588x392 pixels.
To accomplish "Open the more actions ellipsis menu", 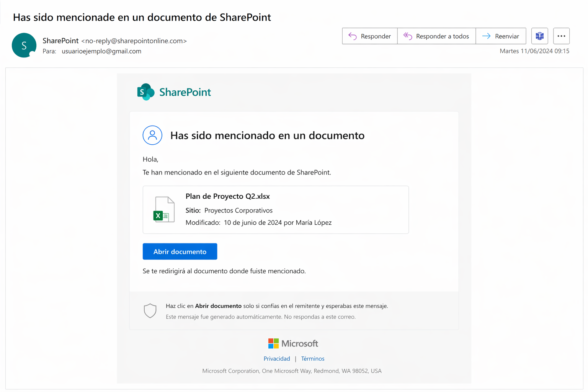I will (561, 36).
